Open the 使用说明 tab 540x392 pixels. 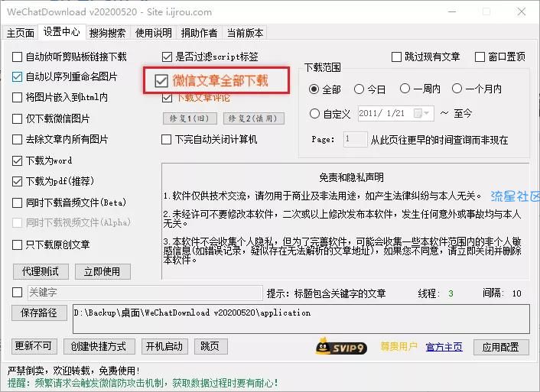coord(154,33)
